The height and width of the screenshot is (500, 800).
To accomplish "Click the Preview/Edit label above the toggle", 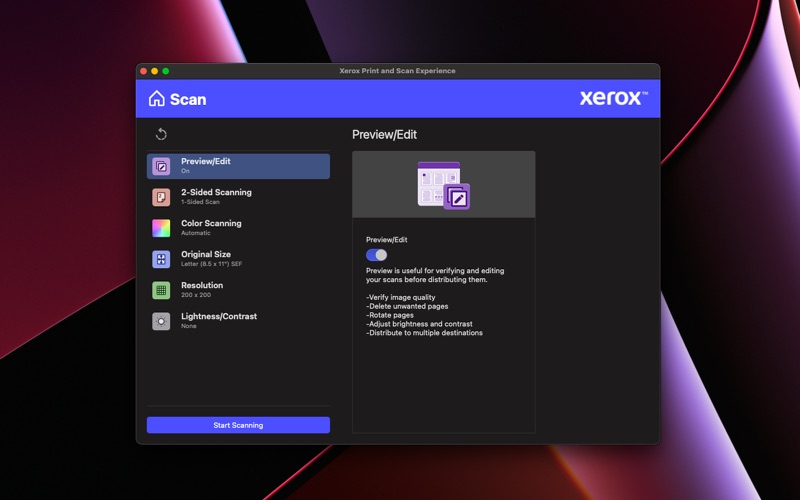I will coord(387,240).
